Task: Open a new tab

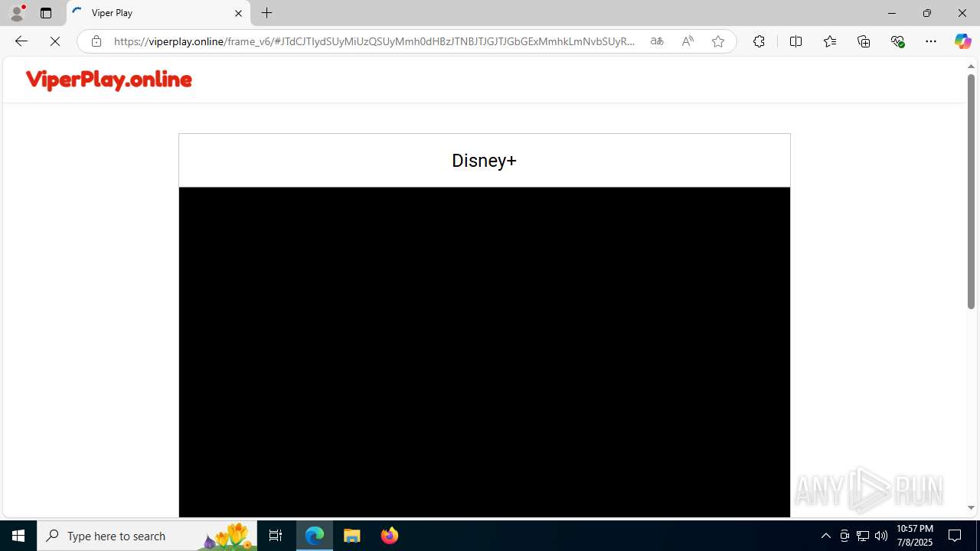Action: coord(266,13)
